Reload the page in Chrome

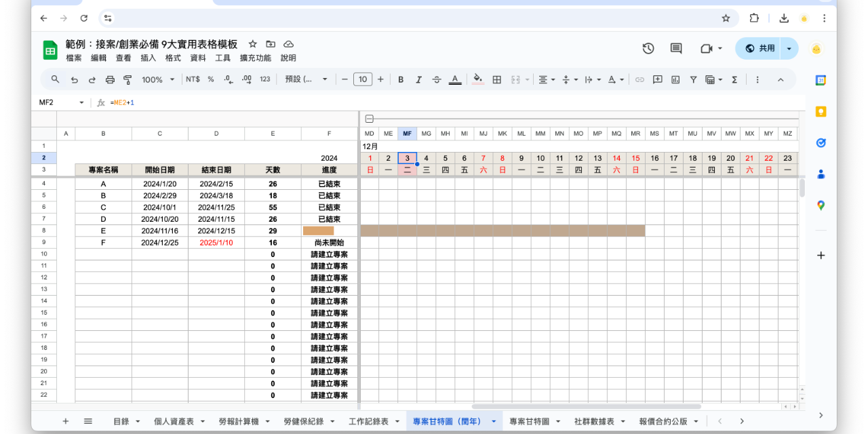click(83, 18)
